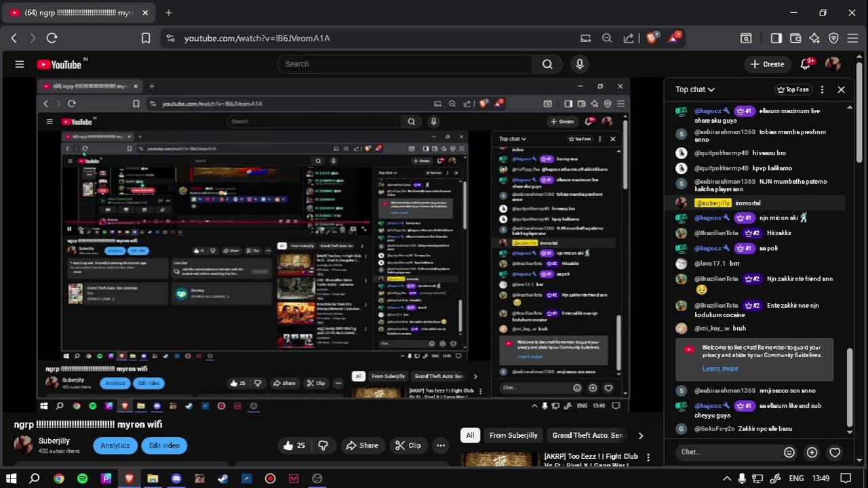The height and width of the screenshot is (488, 868).
Task: Open Top Fans leaderboard
Action: (x=793, y=89)
